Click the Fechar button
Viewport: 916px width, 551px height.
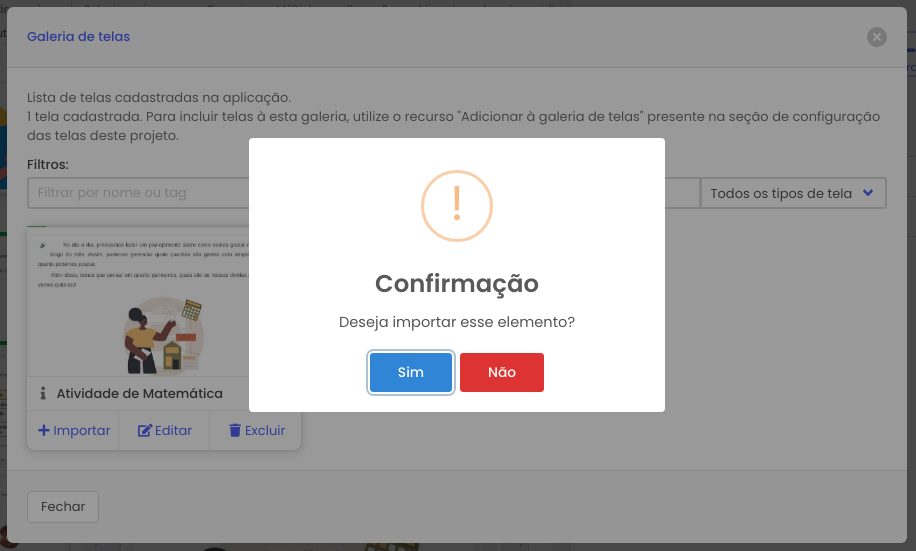63,507
